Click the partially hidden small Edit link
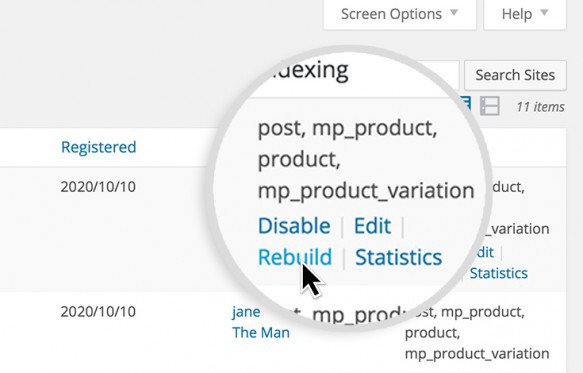Screen dimensions: 583x373 [485, 253]
